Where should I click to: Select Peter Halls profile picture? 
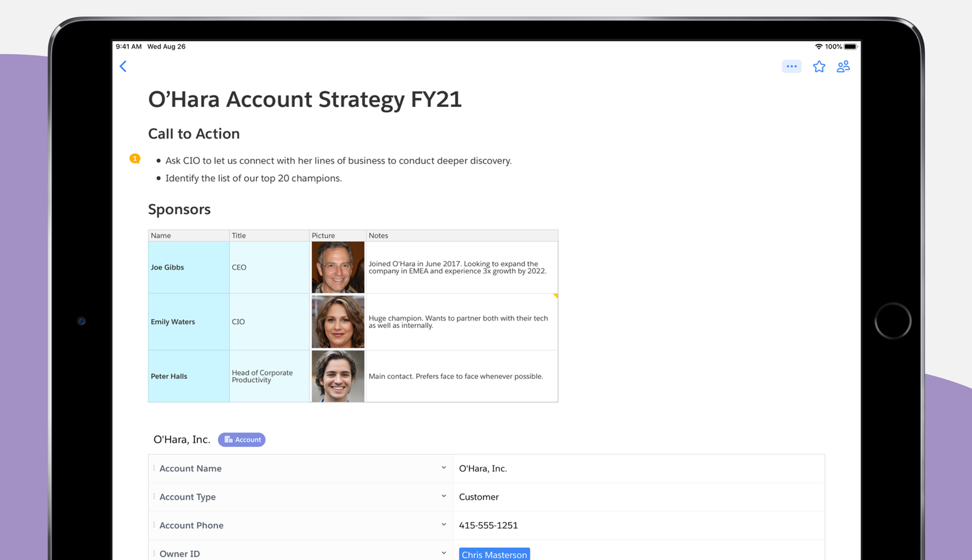coord(338,376)
